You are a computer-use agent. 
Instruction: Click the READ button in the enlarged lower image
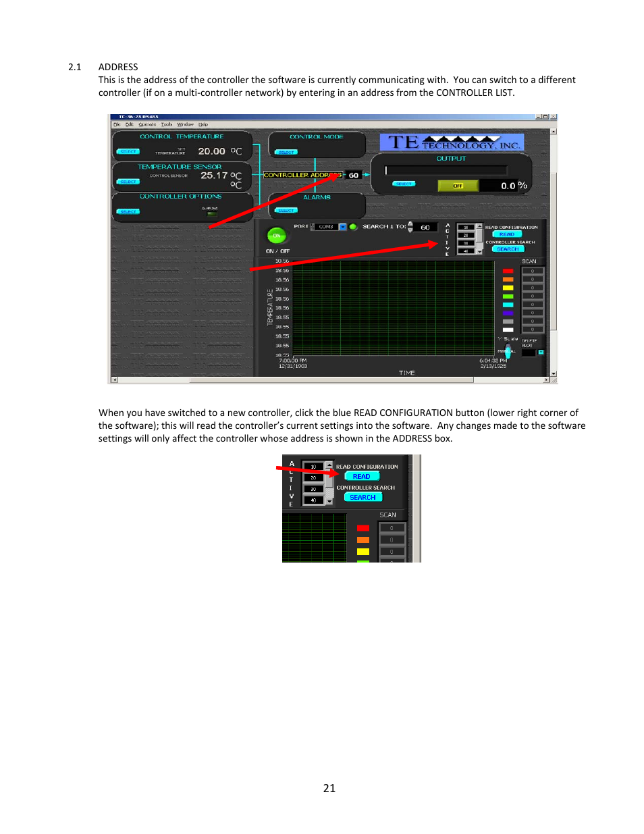coord(362,476)
